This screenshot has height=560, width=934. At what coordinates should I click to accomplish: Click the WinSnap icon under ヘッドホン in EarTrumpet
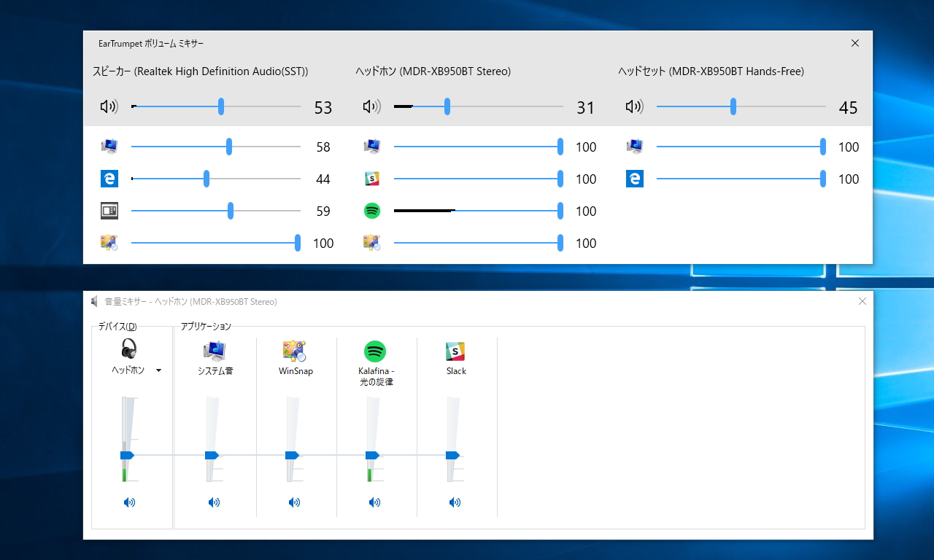(x=372, y=243)
